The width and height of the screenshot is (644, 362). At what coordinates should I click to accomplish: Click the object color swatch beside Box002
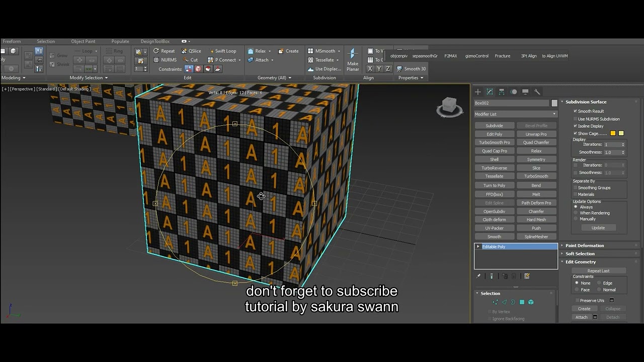point(554,103)
